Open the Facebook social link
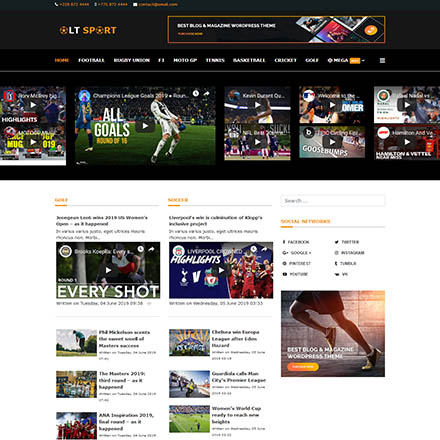Image resolution: width=440 pixels, height=440 pixels. tap(296, 242)
